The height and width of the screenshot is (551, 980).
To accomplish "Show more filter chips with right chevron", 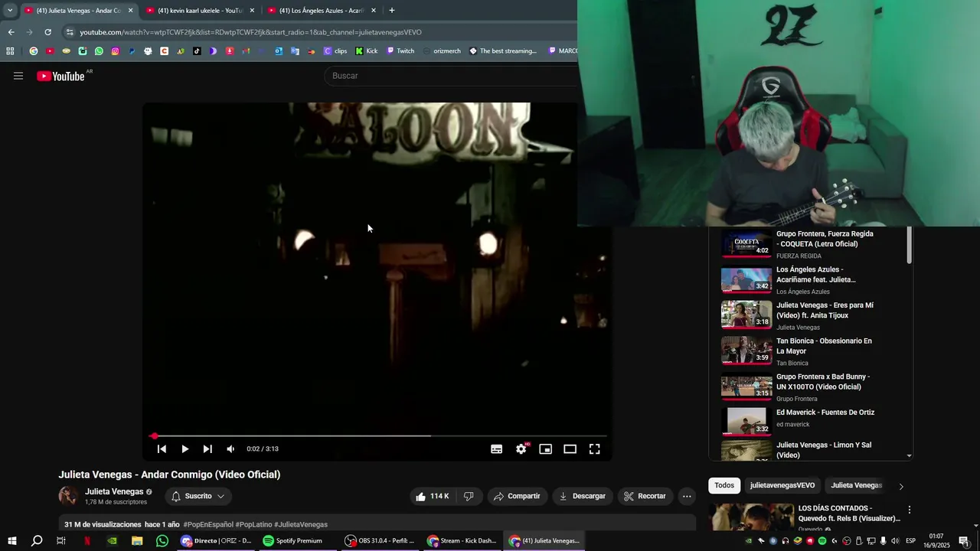I will click(x=901, y=486).
